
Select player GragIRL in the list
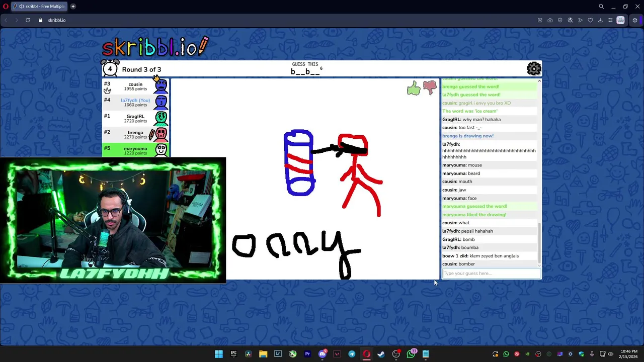click(x=135, y=119)
